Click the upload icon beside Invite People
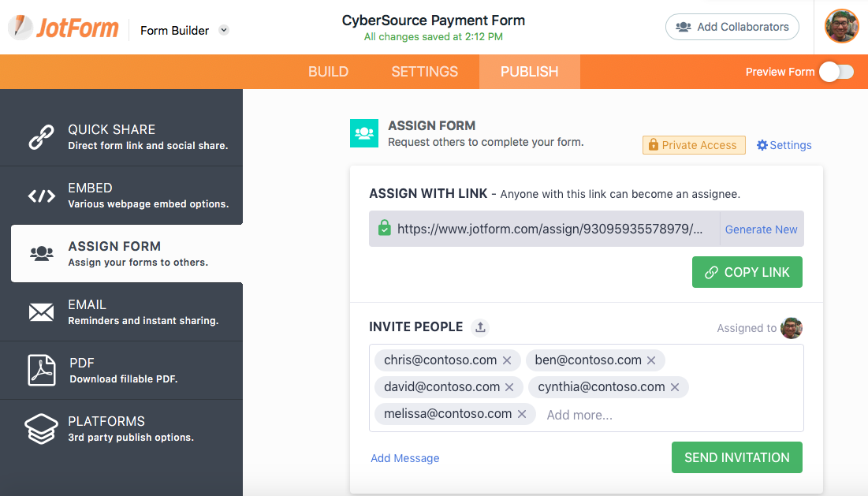Image resolution: width=868 pixels, height=496 pixels. (x=479, y=327)
